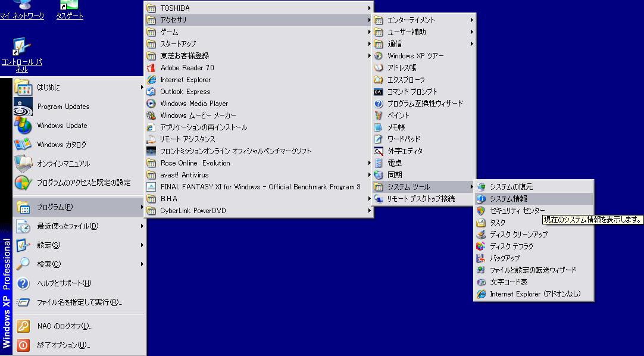Open the プログラム(P) start menu entry
The width and height of the screenshot is (644, 356).
79,207
